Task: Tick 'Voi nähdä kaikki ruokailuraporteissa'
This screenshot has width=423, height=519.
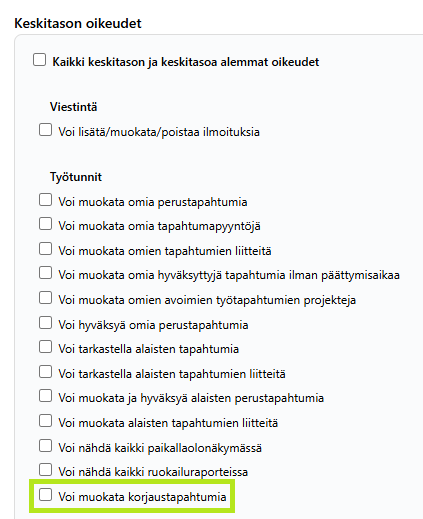Action: [45, 470]
